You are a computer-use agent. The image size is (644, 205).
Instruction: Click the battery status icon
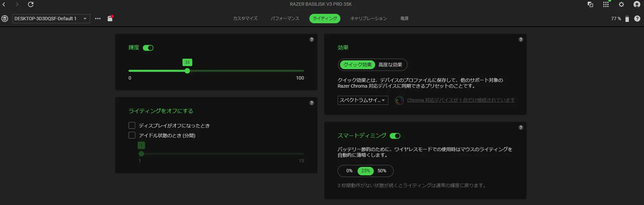(627, 19)
